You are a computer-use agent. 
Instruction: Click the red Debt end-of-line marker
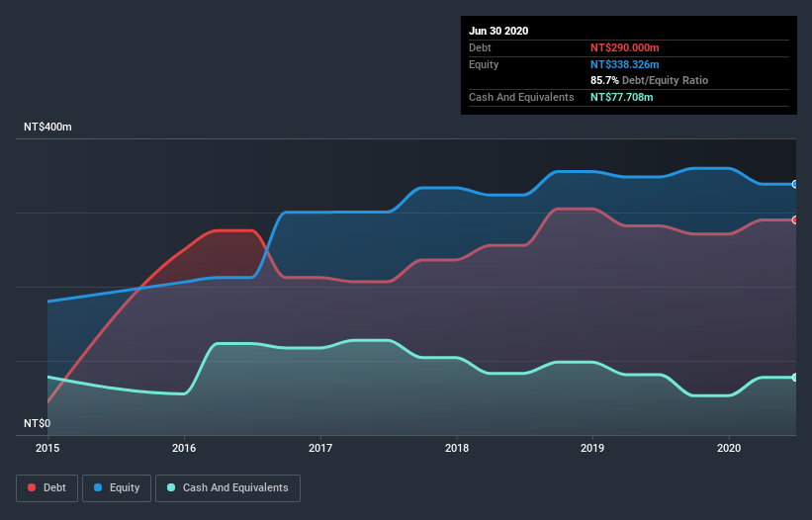click(795, 219)
